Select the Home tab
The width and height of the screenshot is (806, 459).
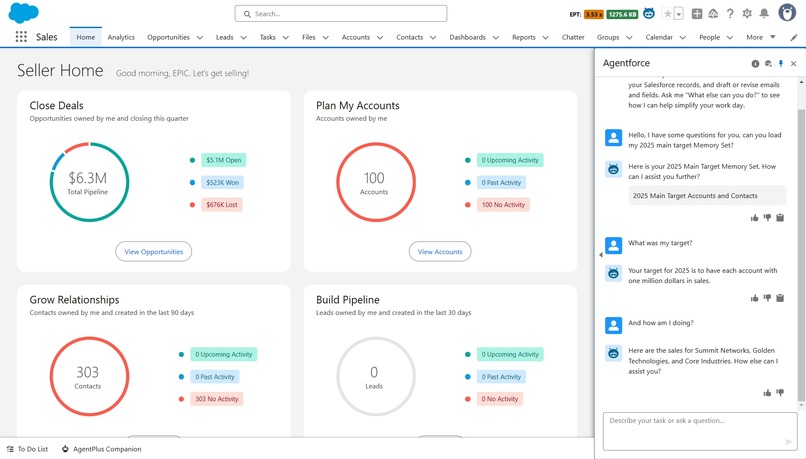[85, 37]
